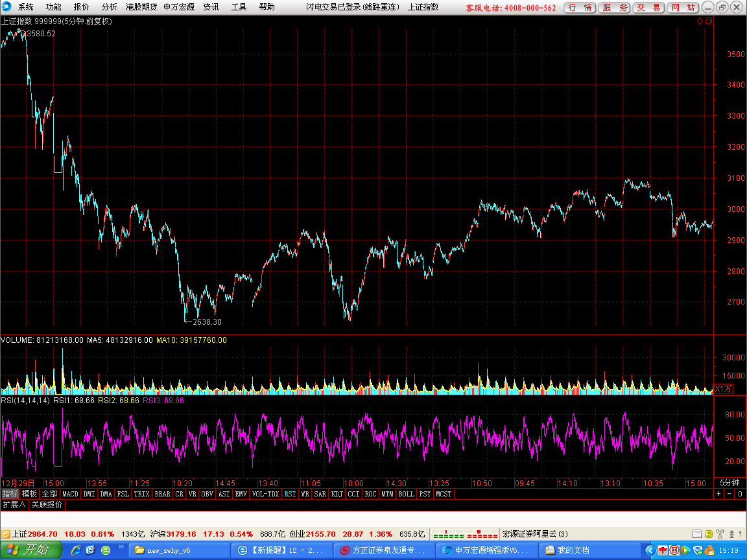Viewport: 747px width, 560px height.
Task: Select the 指标 tab
Action: 10,494
